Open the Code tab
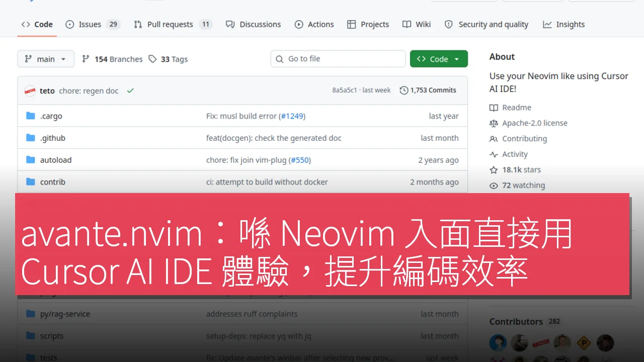 click(x=37, y=24)
